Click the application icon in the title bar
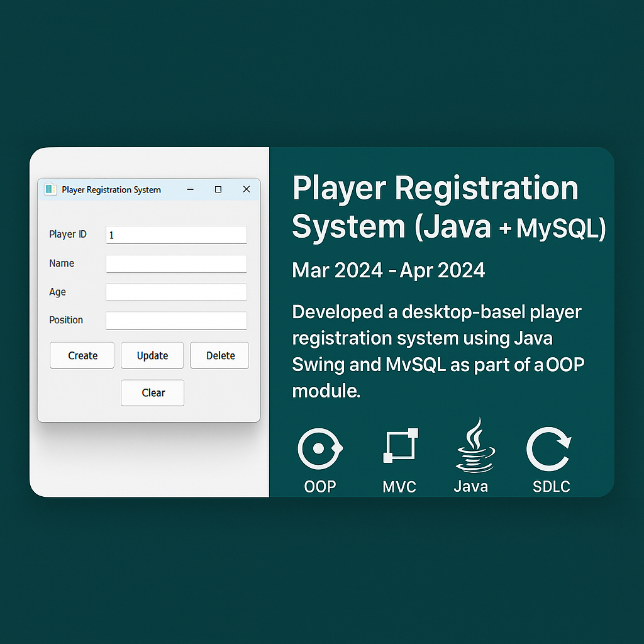 point(50,189)
